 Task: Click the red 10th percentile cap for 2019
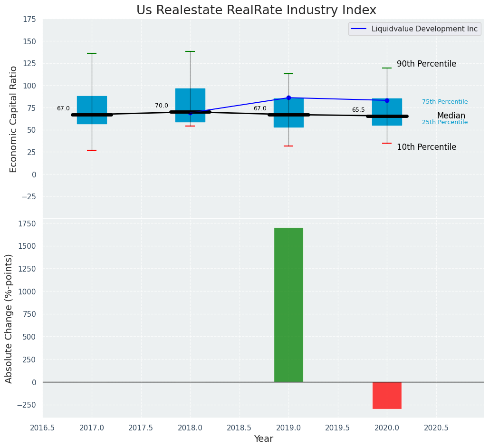(288, 146)
